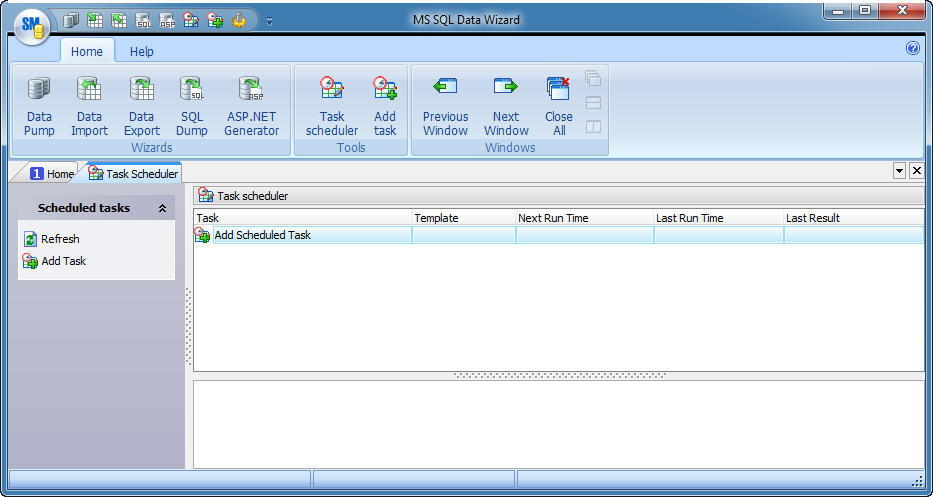Start the Data Pump wizard in ribbon
This screenshot has height=497, width=933.
(x=39, y=107)
